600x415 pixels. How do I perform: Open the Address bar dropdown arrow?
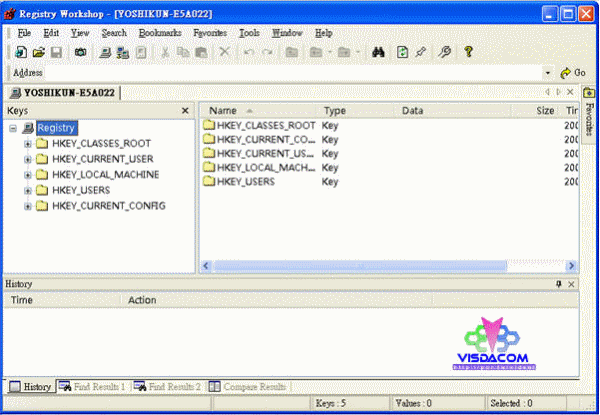click(548, 73)
